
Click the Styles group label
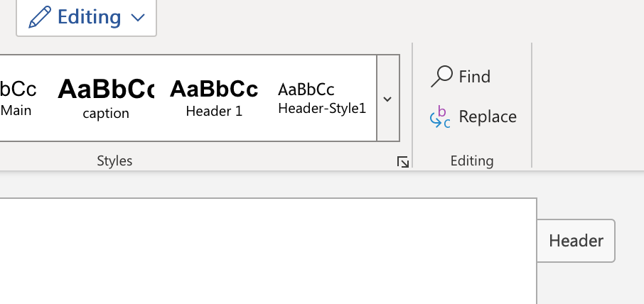click(x=114, y=161)
